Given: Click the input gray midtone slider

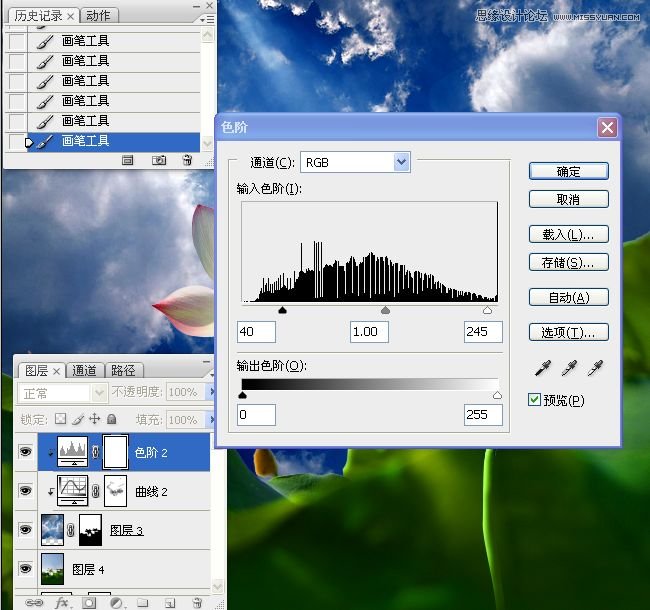Looking at the screenshot, I should click(386, 310).
